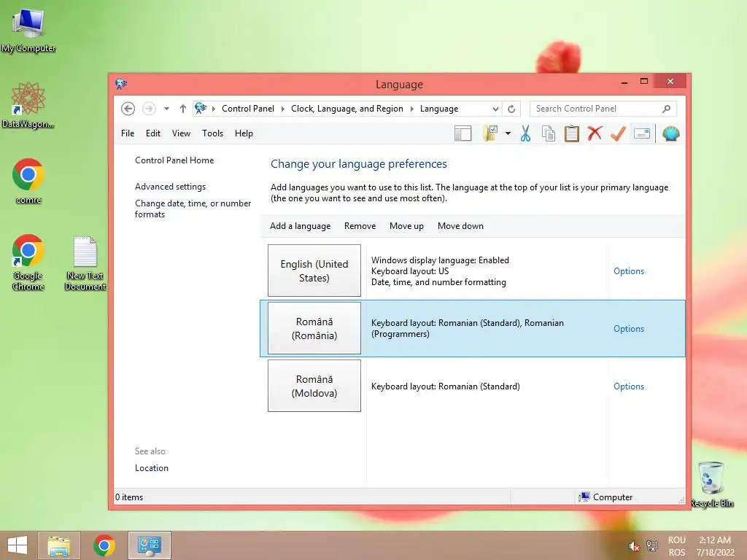Select the New Text Document desktop file

pyautogui.click(x=85, y=263)
